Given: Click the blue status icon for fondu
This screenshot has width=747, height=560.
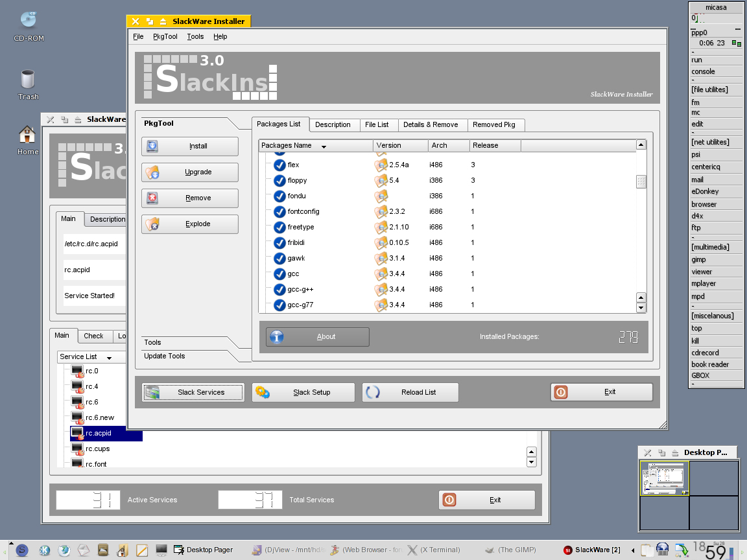Looking at the screenshot, I should [279, 196].
